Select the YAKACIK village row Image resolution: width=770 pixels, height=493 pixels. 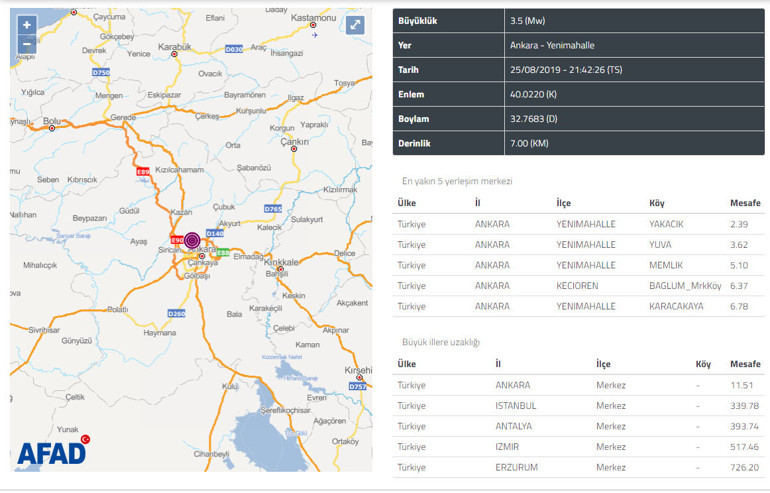[579, 224]
